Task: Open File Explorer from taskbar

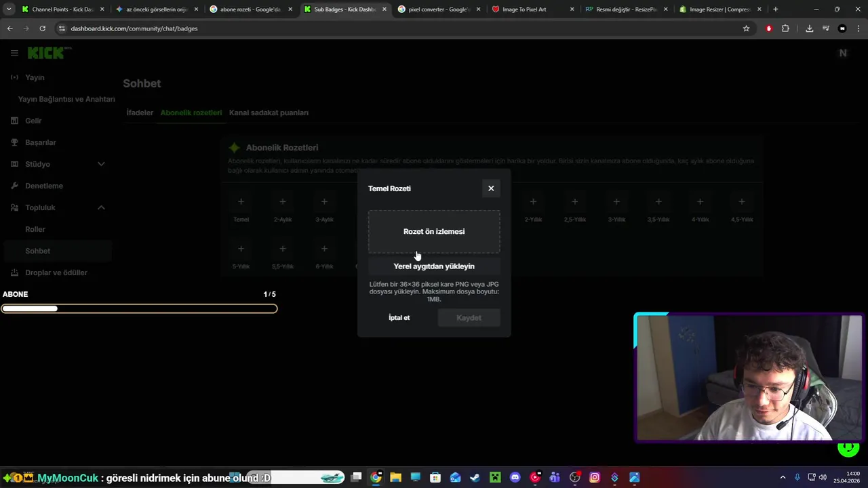Action: point(395,478)
